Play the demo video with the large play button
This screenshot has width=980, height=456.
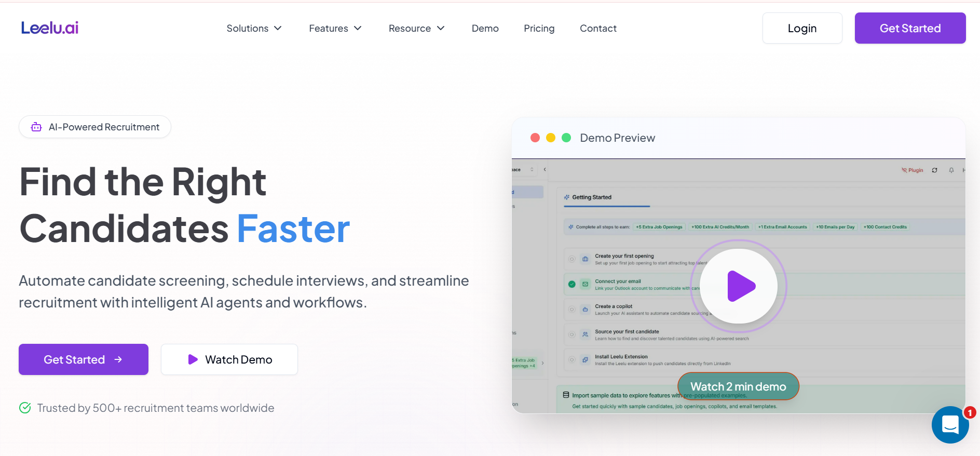coord(739,286)
